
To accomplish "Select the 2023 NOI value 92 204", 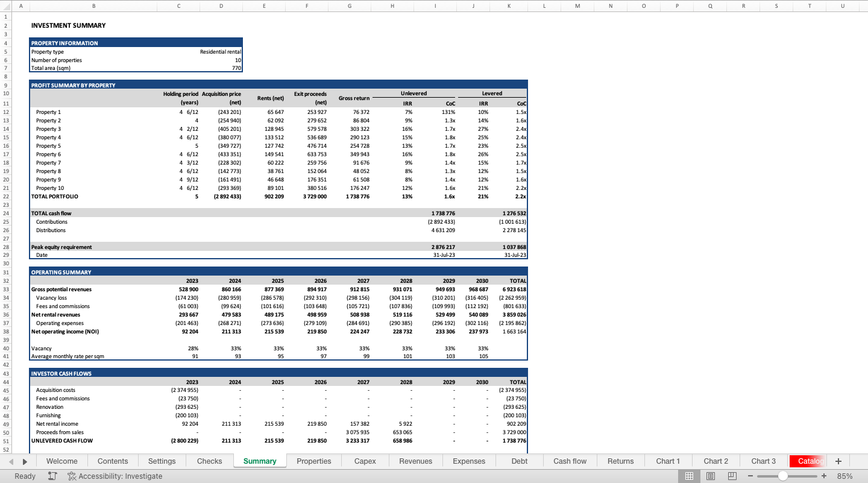I will tap(189, 332).
